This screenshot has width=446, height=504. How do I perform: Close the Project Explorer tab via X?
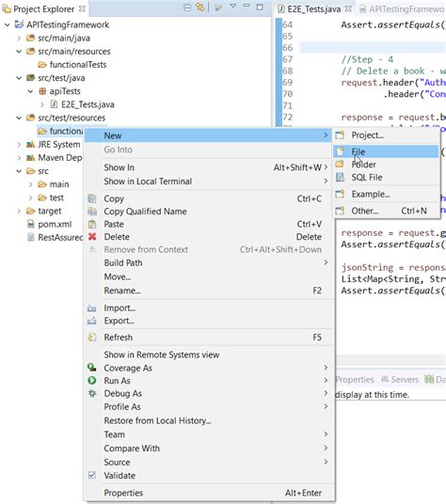(82, 9)
